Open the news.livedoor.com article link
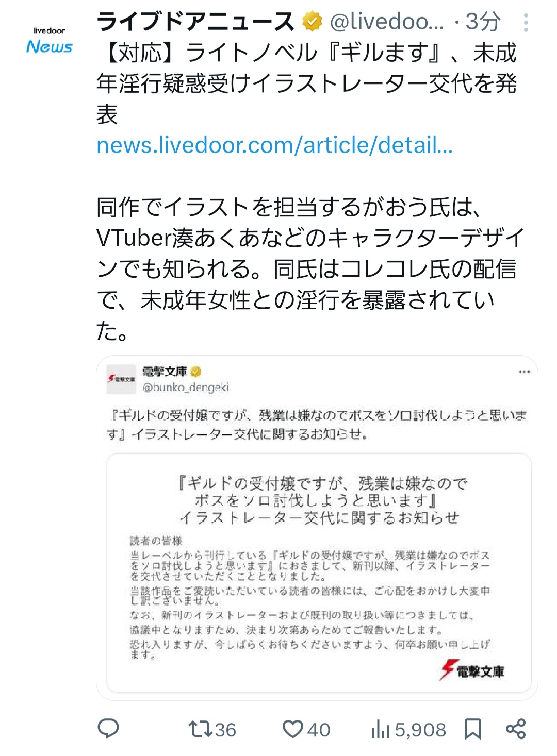The width and height of the screenshot is (557, 756). click(274, 145)
